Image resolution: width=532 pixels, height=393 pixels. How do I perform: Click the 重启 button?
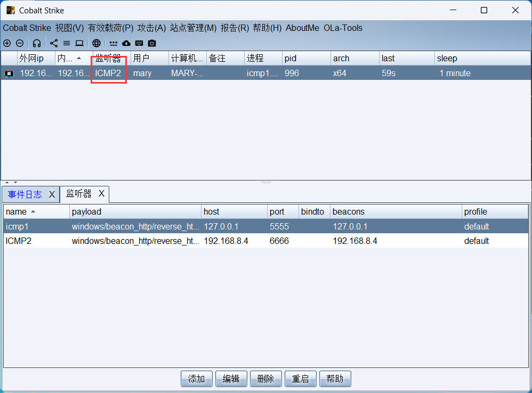click(301, 379)
